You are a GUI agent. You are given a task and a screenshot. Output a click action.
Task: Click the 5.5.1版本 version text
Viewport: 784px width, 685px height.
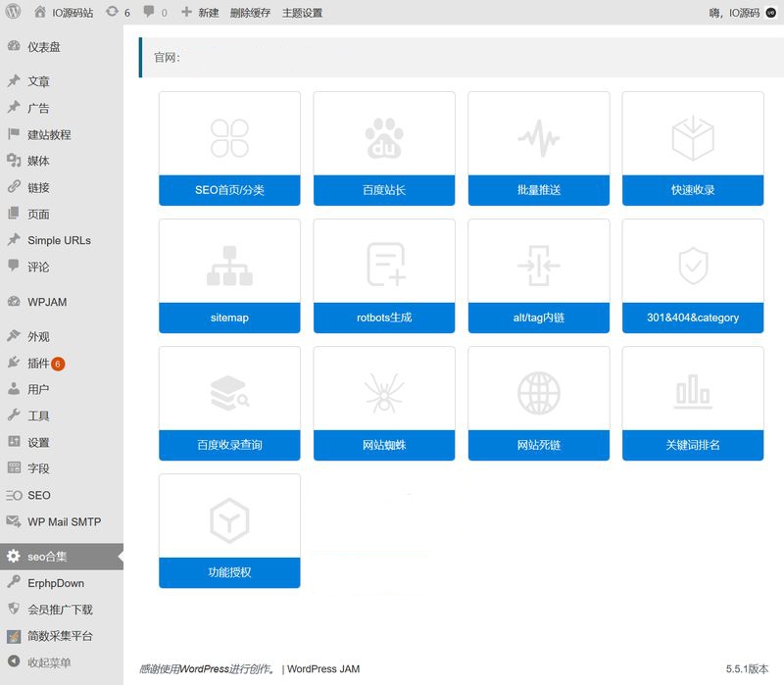click(747, 669)
